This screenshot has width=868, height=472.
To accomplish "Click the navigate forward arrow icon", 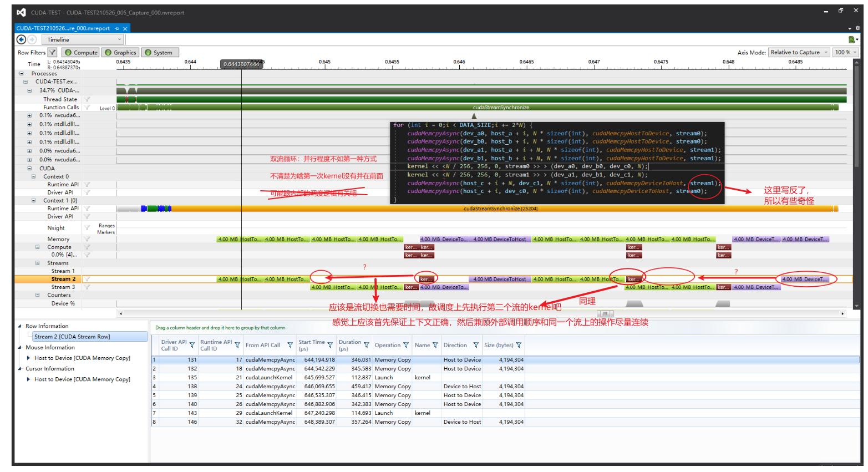I will coord(32,39).
